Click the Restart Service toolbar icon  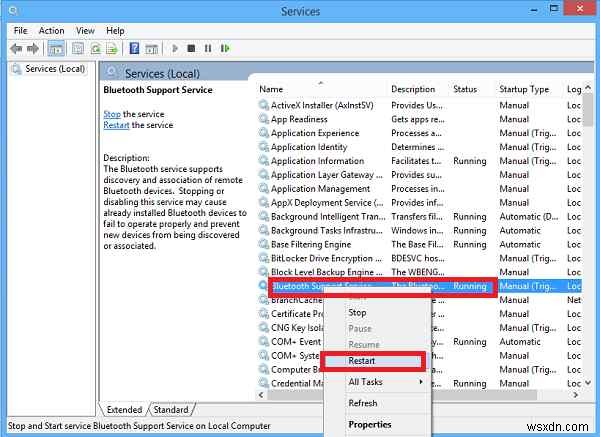[225, 49]
